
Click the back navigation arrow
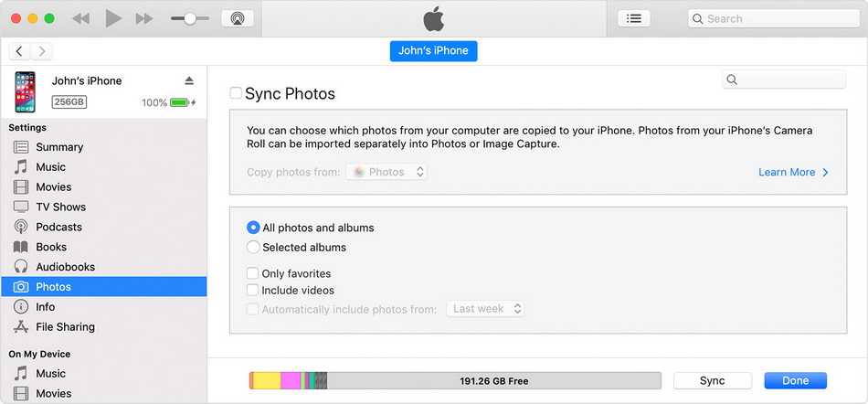coord(19,51)
